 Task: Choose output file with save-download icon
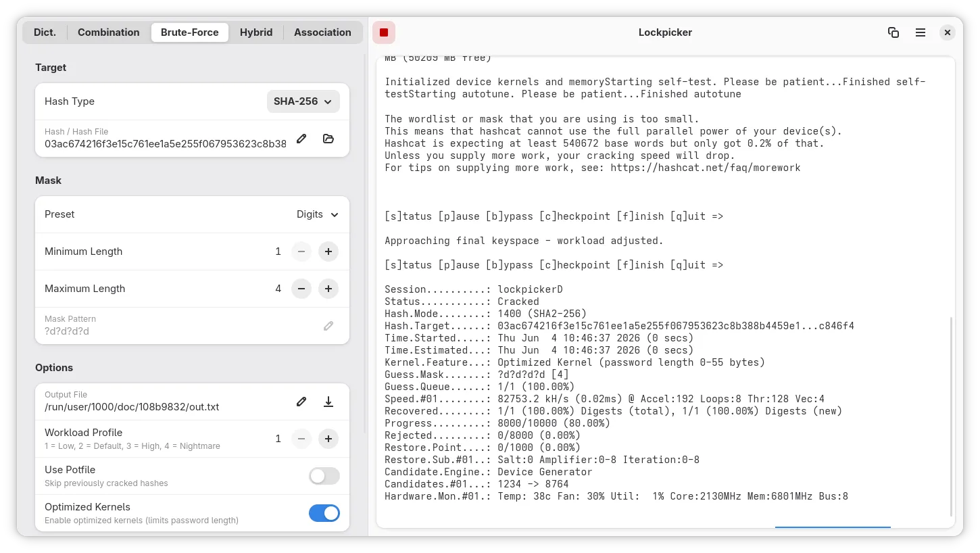328,402
